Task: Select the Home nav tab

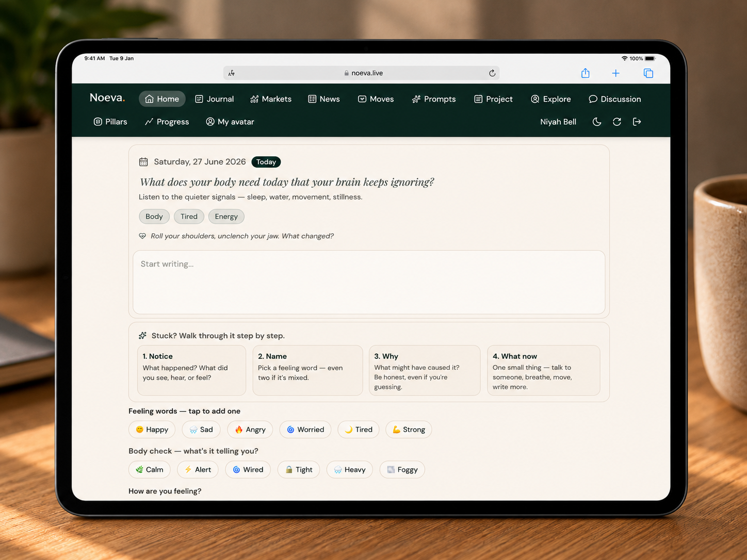Action: (x=162, y=99)
